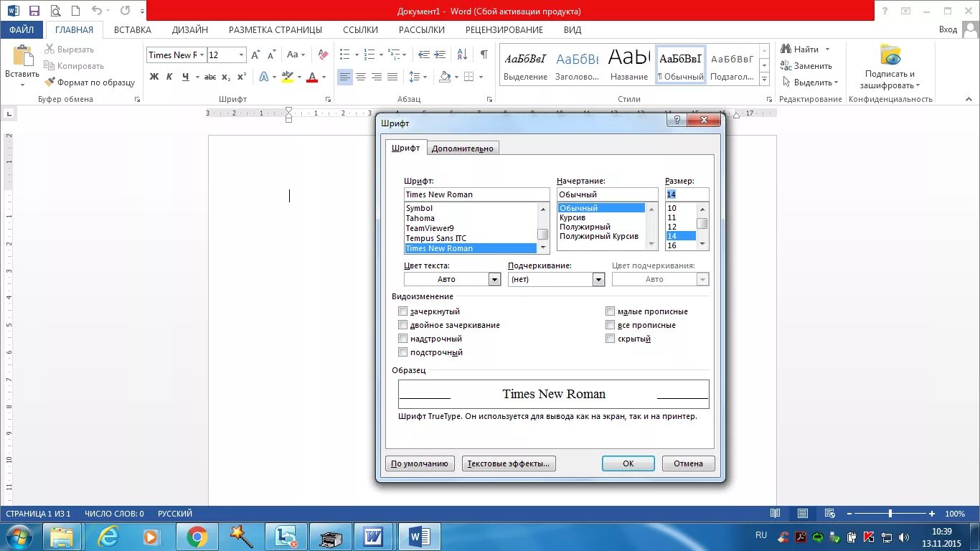Undo arrow in quick access toolbar

[97, 11]
